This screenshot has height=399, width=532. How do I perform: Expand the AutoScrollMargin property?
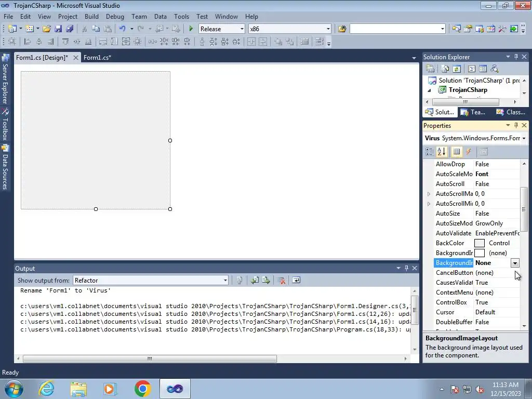pos(429,194)
